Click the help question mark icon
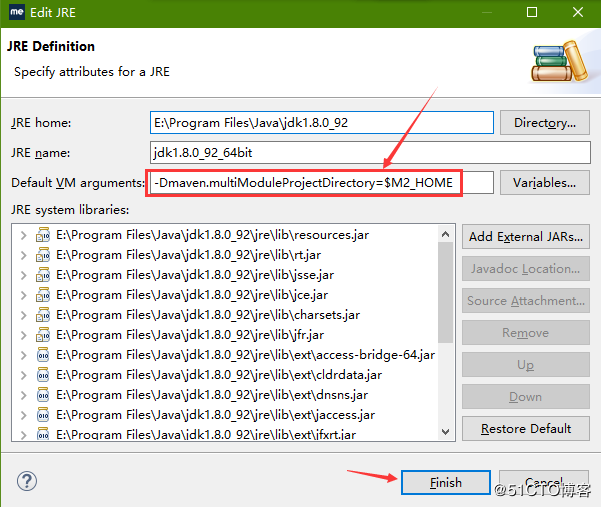The height and width of the screenshot is (507, 601). (x=27, y=481)
